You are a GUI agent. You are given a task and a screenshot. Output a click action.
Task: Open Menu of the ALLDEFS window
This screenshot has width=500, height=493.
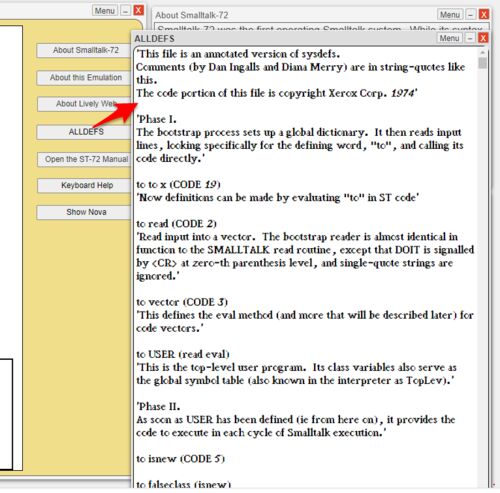tap(449, 38)
